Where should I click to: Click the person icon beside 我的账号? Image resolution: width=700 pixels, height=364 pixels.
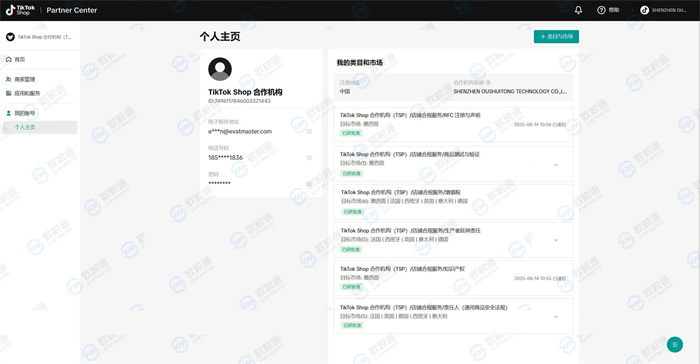pyautogui.click(x=8, y=113)
